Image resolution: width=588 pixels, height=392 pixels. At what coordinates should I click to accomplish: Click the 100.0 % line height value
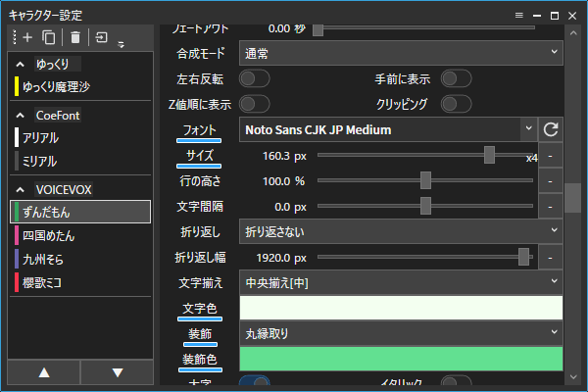point(283,181)
